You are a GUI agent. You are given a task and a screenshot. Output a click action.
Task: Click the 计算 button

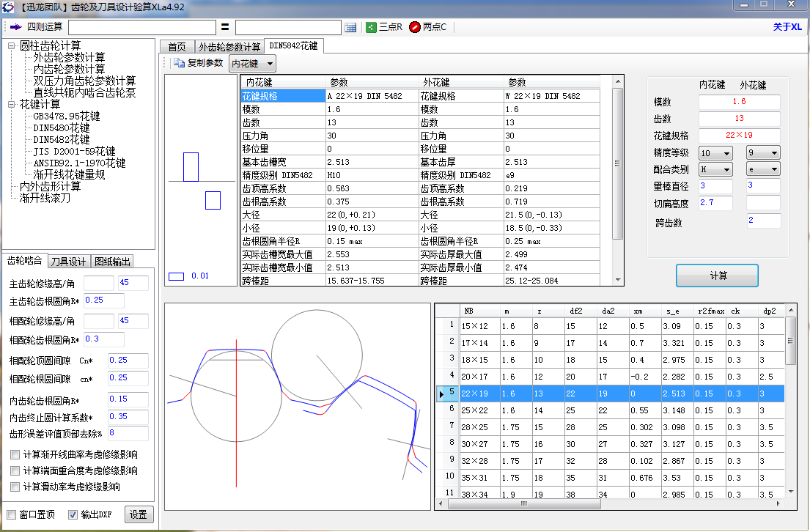(717, 276)
